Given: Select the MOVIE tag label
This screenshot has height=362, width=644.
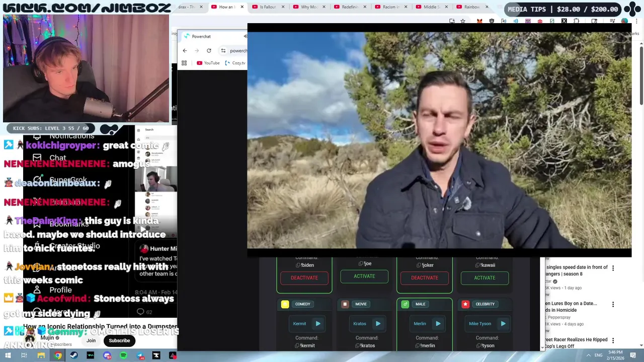Looking at the screenshot, I should click(361, 304).
